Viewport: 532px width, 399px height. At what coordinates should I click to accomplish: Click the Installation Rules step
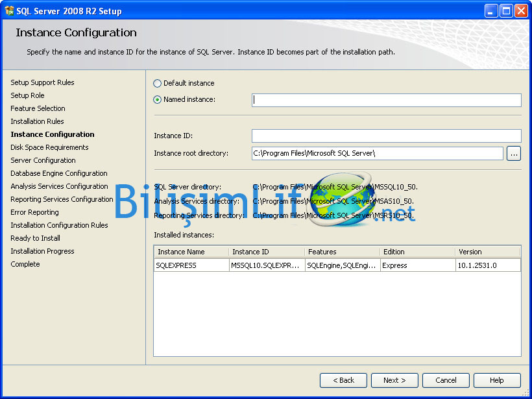(37, 121)
